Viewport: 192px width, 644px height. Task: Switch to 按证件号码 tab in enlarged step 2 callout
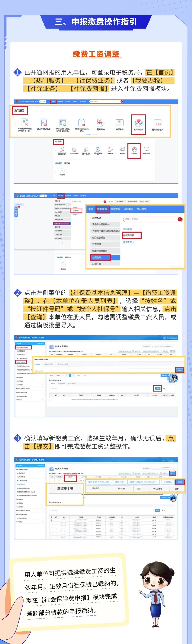(x=49, y=364)
